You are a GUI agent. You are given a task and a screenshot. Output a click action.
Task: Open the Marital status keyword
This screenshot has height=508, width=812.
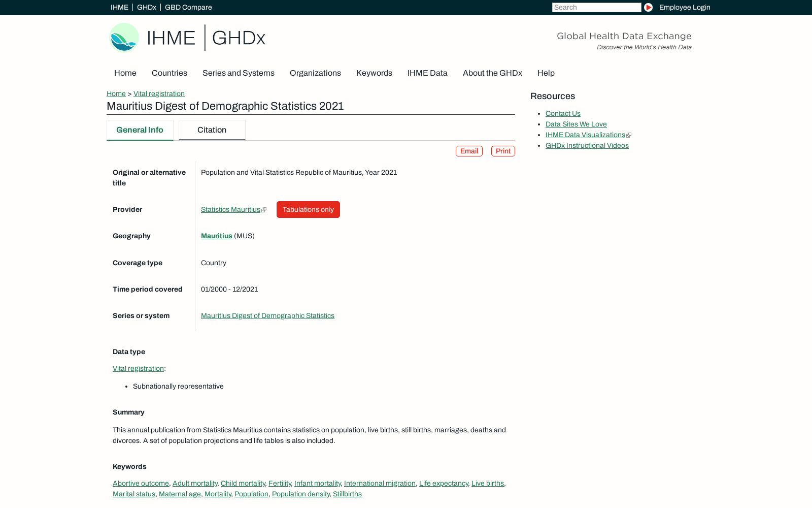tap(134, 494)
